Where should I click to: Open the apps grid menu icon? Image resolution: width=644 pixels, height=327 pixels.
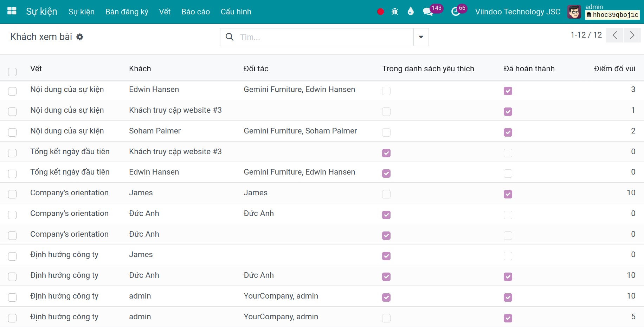12,11
